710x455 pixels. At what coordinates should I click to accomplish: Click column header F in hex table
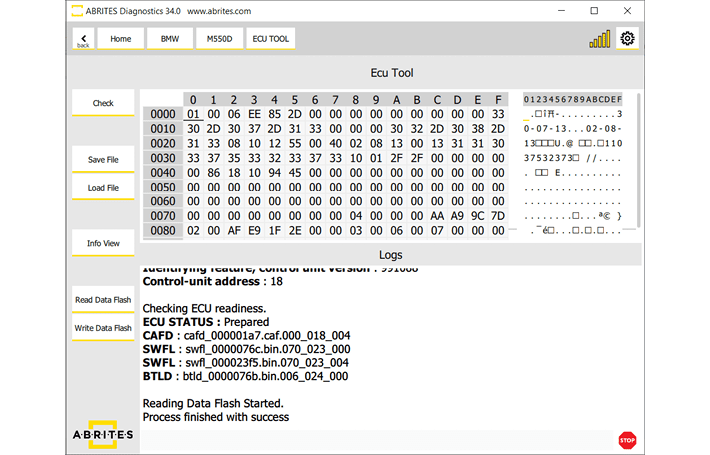tap(498, 99)
